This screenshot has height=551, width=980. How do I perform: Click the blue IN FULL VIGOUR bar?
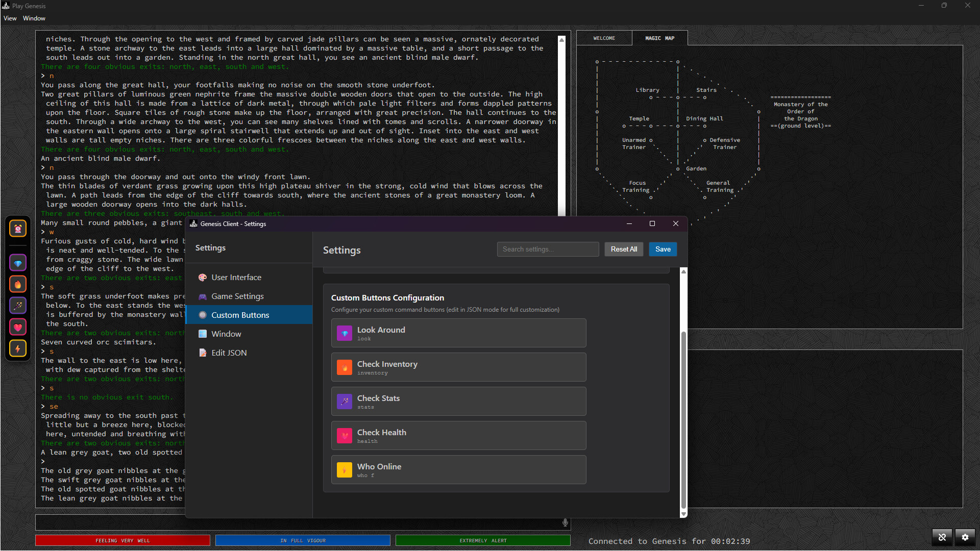[x=303, y=541]
